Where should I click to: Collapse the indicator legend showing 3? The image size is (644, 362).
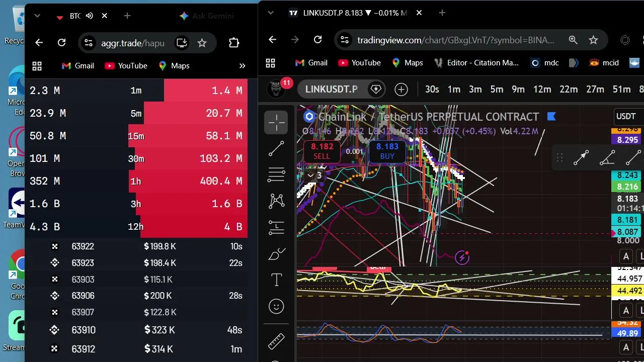(314, 175)
